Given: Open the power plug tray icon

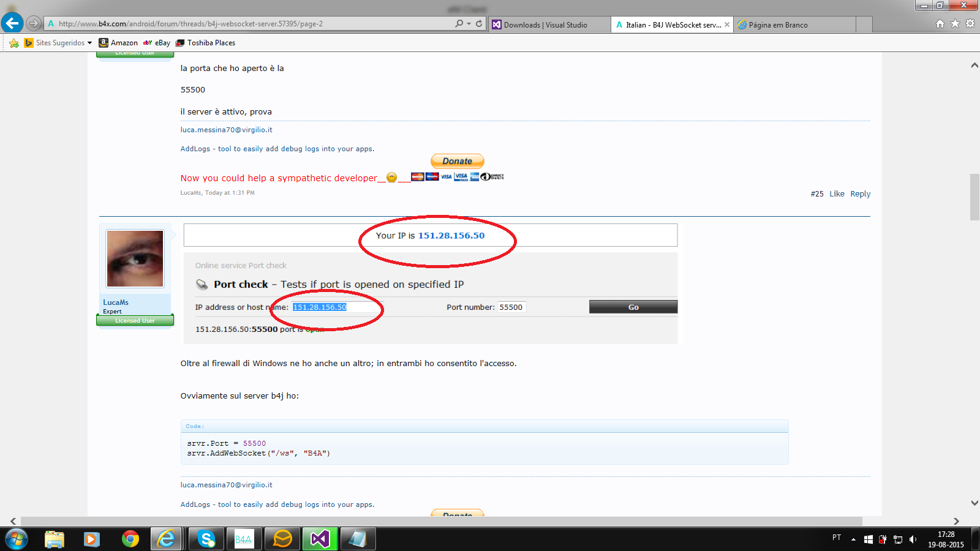Looking at the screenshot, I should (883, 539).
